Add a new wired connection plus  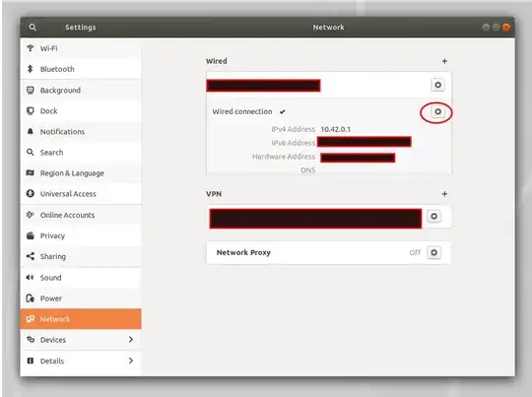444,61
